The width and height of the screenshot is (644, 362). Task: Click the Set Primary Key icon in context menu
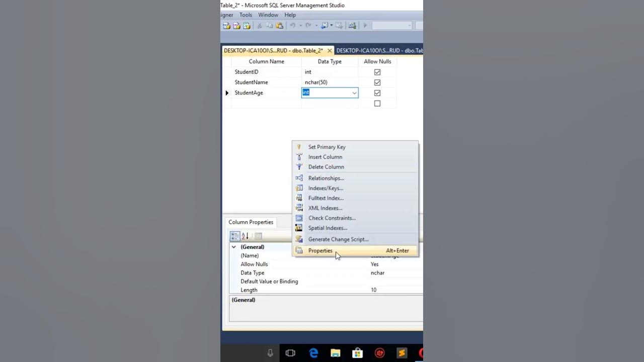[x=299, y=147]
